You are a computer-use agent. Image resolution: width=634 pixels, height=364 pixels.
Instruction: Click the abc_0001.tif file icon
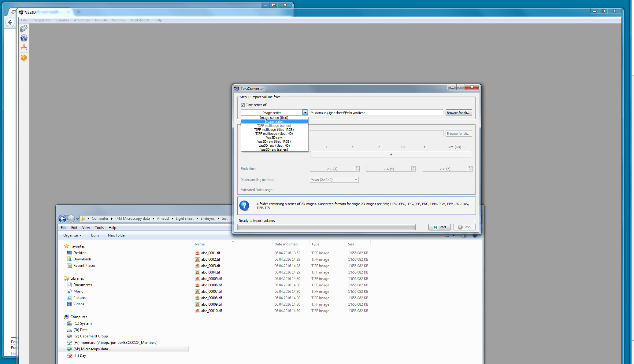click(x=197, y=253)
